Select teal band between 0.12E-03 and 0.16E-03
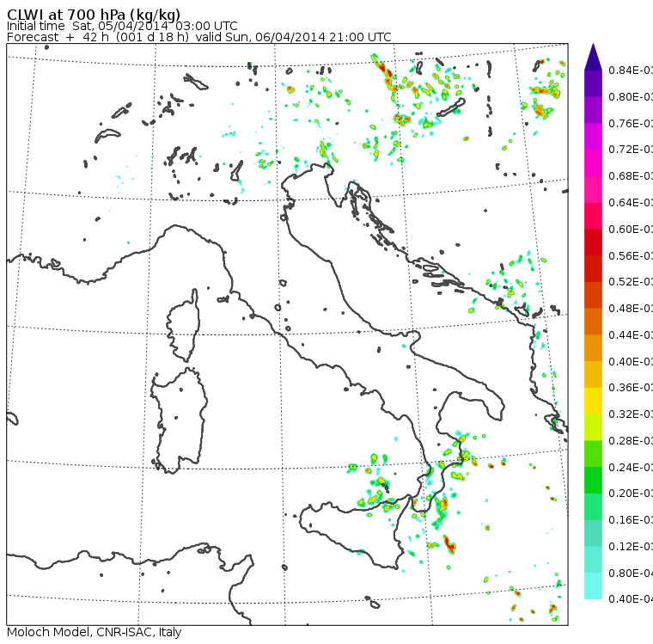 (x=593, y=534)
